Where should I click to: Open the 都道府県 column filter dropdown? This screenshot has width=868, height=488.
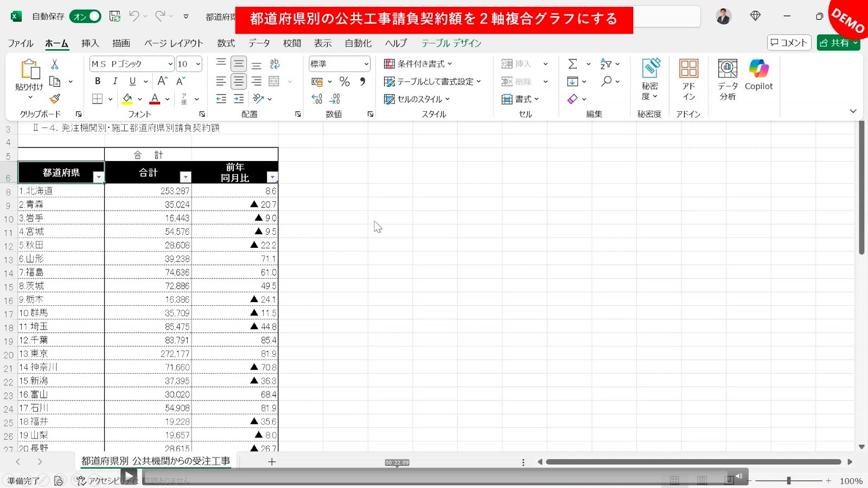pos(98,177)
